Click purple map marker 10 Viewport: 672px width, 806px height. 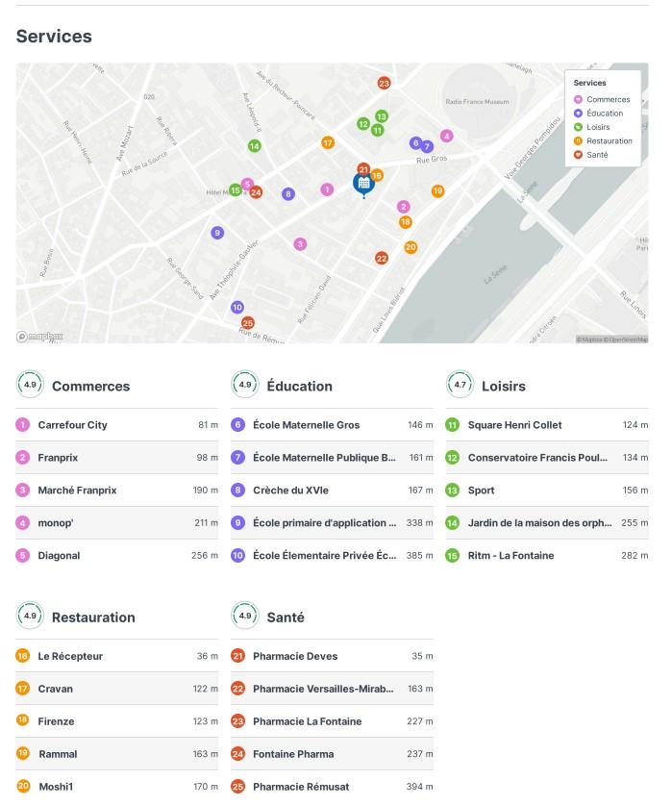(x=237, y=308)
